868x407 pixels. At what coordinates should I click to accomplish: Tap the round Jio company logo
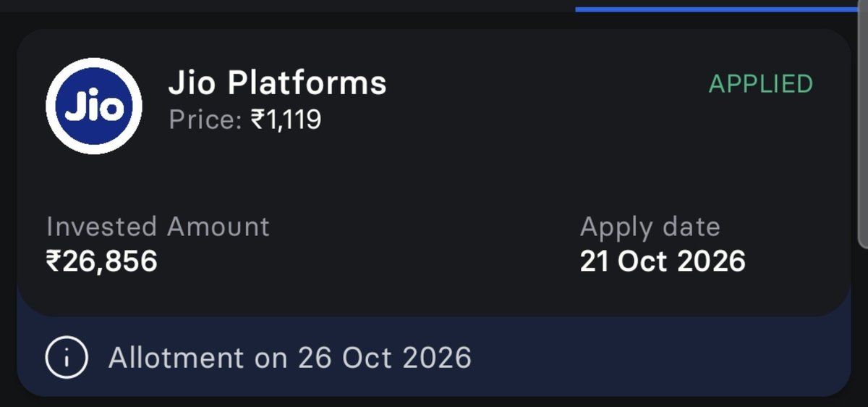click(94, 106)
